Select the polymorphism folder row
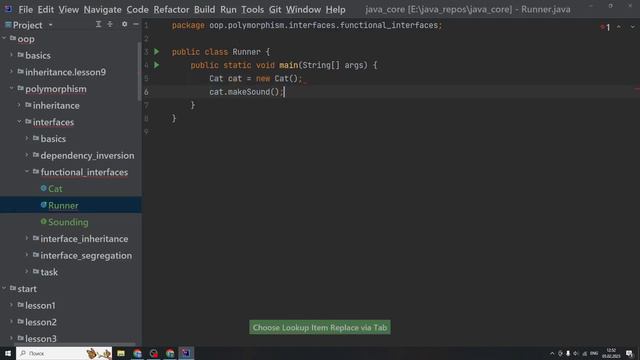Screen dimensions: 640x360 click(71, 89)
